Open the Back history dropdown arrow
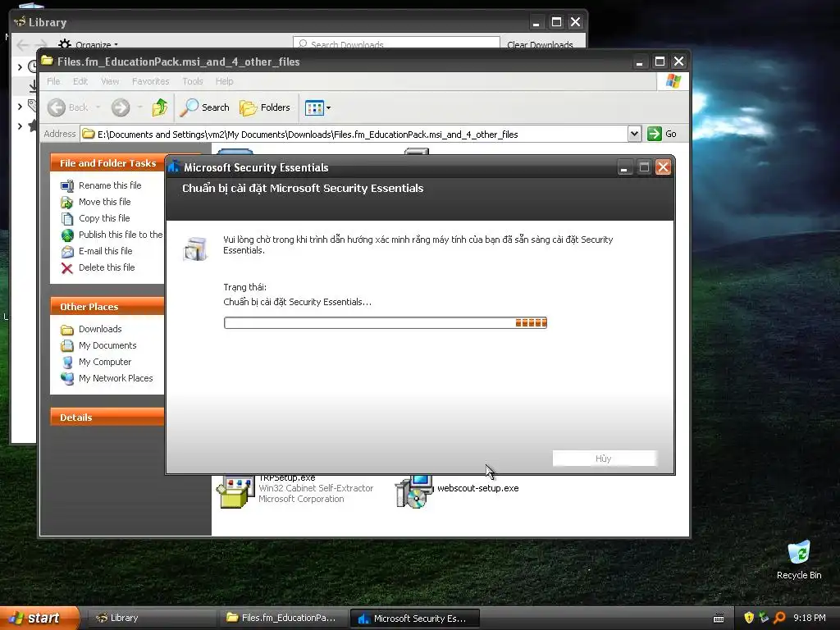This screenshot has height=630, width=840. (x=98, y=107)
